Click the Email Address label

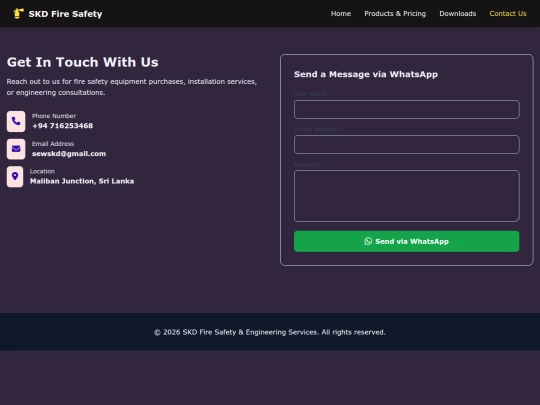point(53,144)
